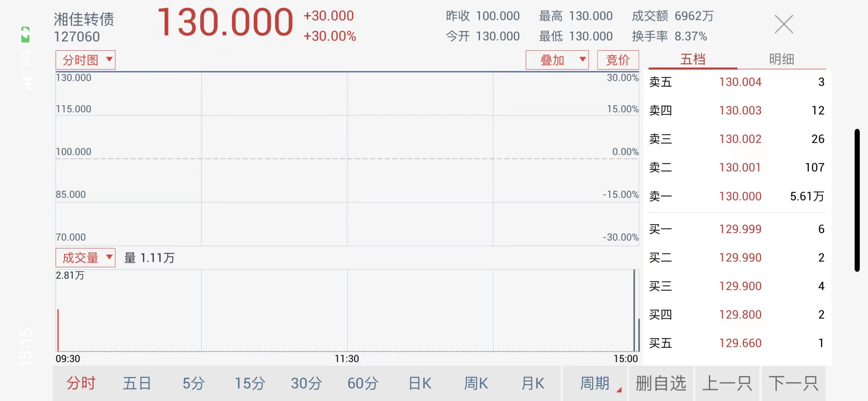The height and width of the screenshot is (401, 868).
Task: Select the 五档 order book tab
Action: pos(692,59)
